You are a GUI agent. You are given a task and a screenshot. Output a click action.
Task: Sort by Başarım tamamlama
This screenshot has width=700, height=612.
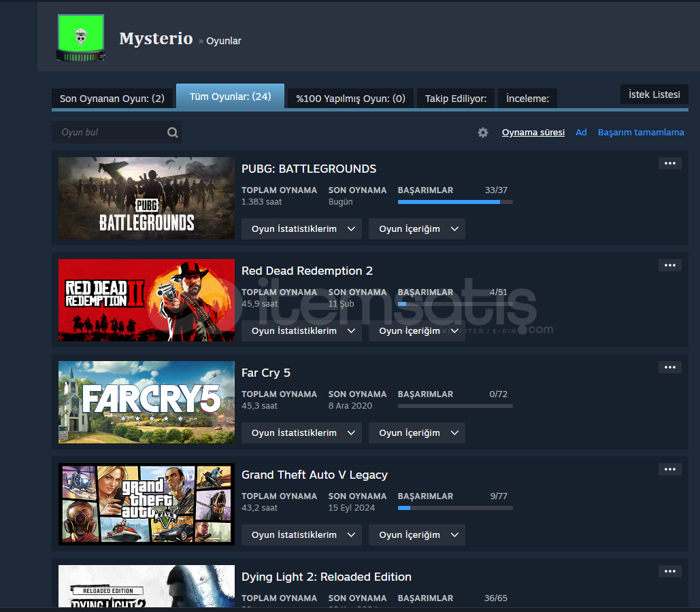[641, 133]
